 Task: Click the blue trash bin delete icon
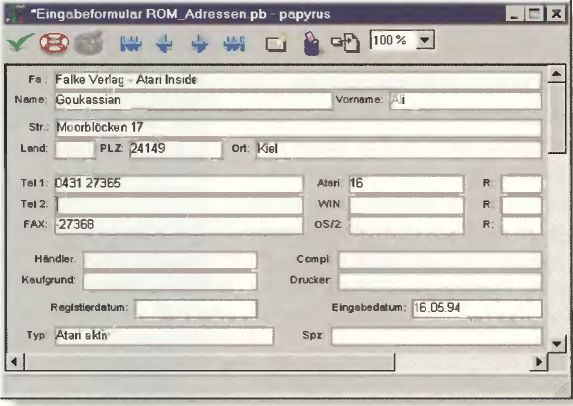[311, 43]
